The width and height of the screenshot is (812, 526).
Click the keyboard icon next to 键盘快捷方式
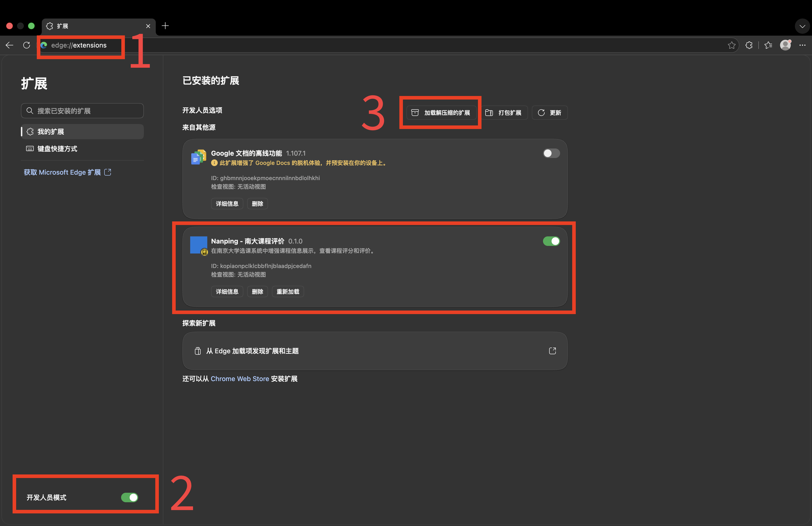[x=30, y=148]
